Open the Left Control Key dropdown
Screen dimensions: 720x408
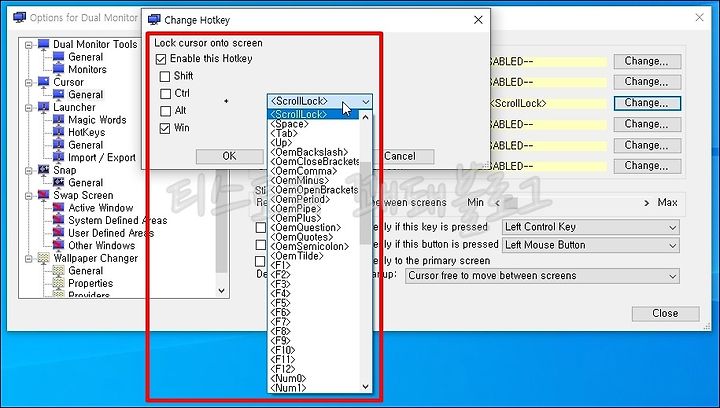tap(591, 227)
